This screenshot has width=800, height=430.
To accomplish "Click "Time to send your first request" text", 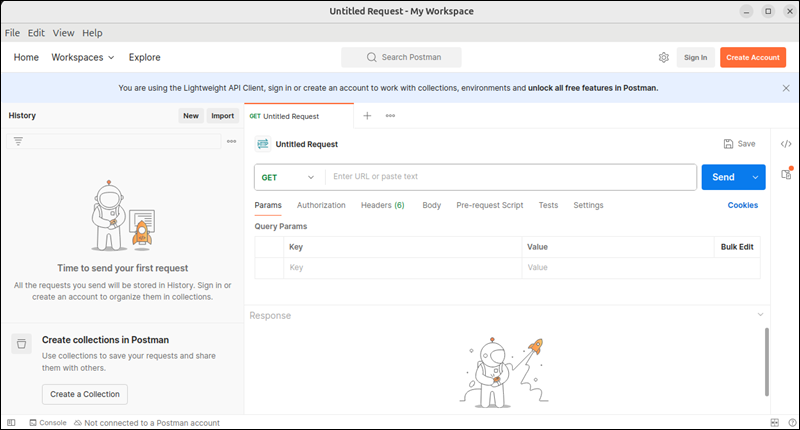I will click(x=122, y=268).
